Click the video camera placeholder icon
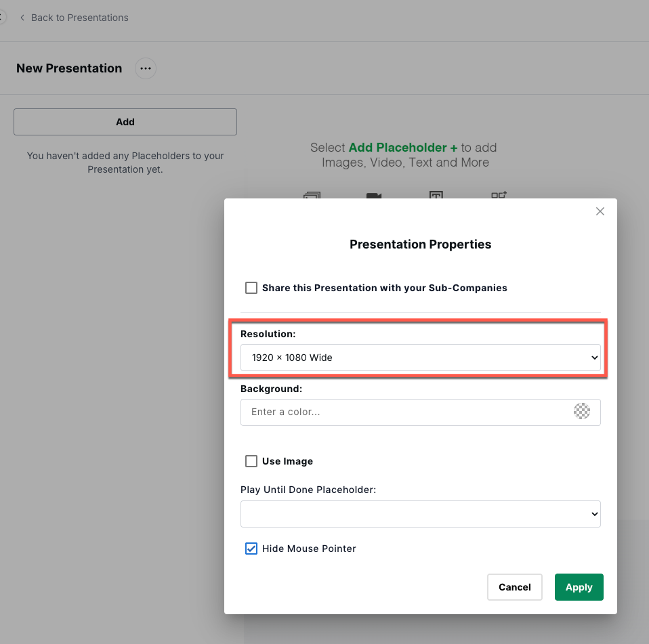 click(374, 195)
